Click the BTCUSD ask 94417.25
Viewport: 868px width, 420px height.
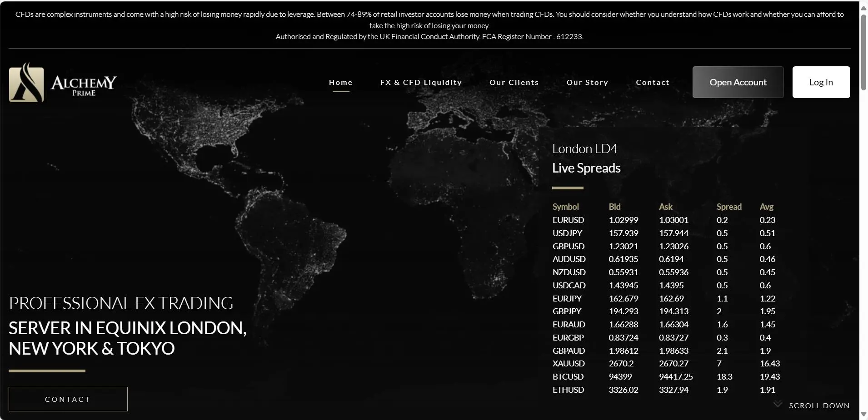click(676, 376)
